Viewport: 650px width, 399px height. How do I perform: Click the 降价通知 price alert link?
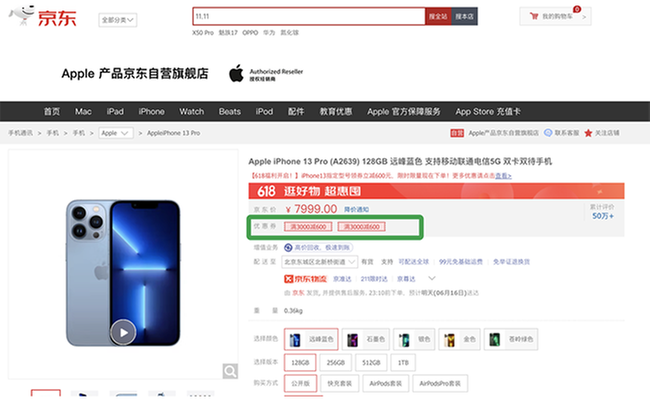click(x=357, y=210)
